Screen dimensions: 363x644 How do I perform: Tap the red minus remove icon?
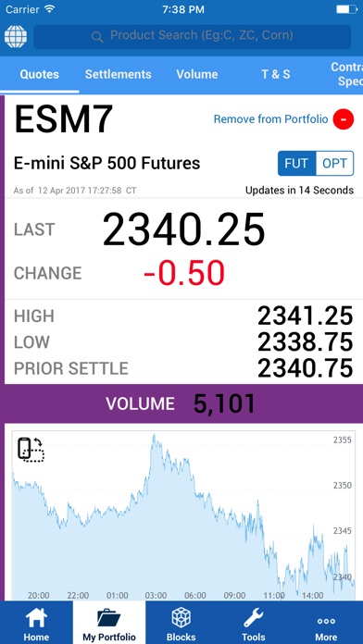click(344, 119)
